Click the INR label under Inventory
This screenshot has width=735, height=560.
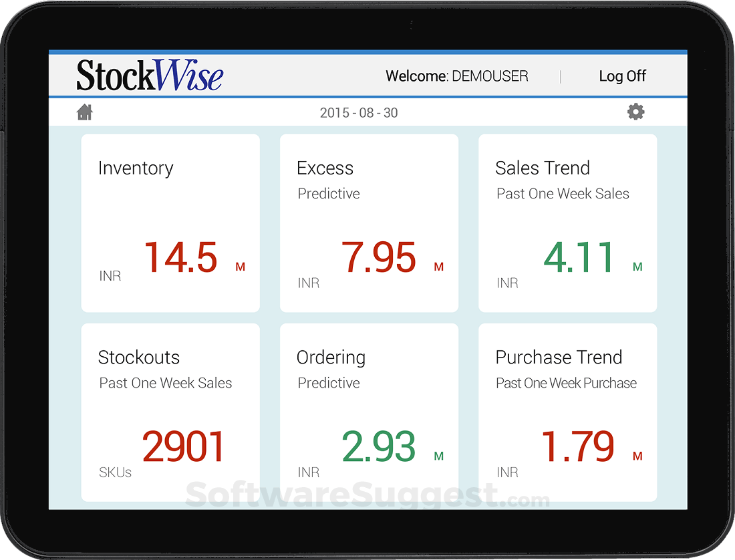[x=109, y=275]
